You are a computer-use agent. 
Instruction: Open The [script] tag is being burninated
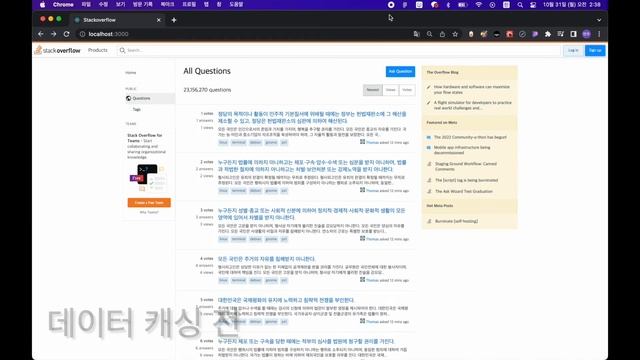click(x=466, y=180)
